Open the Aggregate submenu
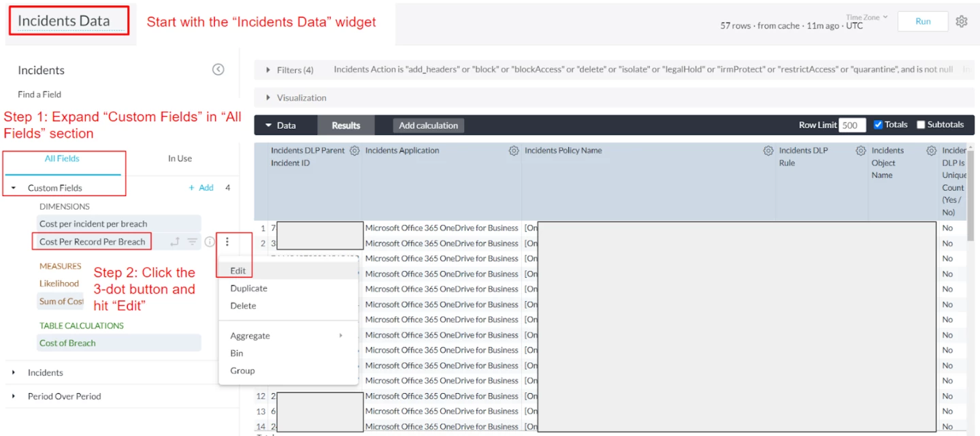Image resolution: width=980 pixels, height=436 pixels. pyautogui.click(x=288, y=336)
